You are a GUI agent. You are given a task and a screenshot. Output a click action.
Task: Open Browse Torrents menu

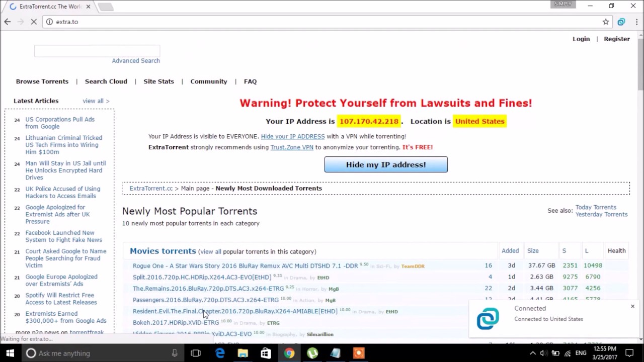tap(42, 81)
